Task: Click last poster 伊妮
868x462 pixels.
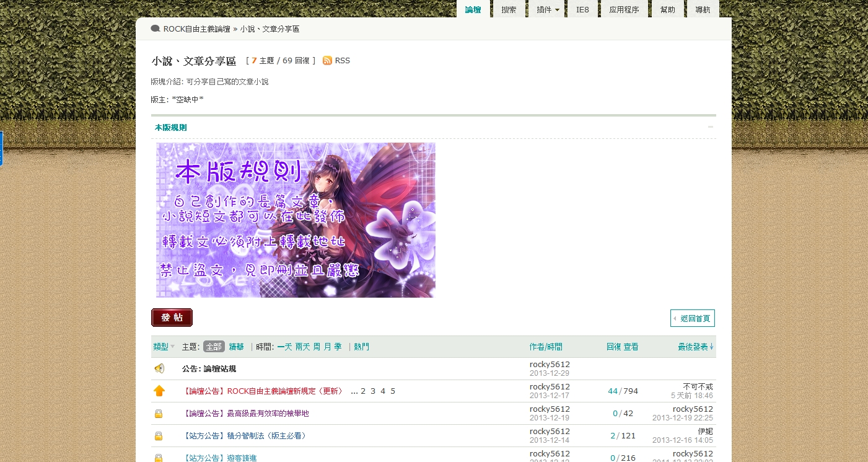Action: tap(705, 432)
